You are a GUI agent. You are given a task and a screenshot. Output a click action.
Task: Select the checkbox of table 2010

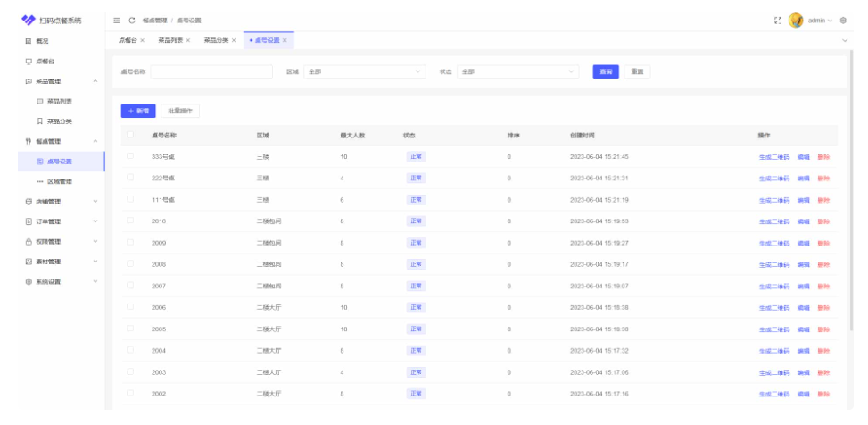(x=130, y=221)
